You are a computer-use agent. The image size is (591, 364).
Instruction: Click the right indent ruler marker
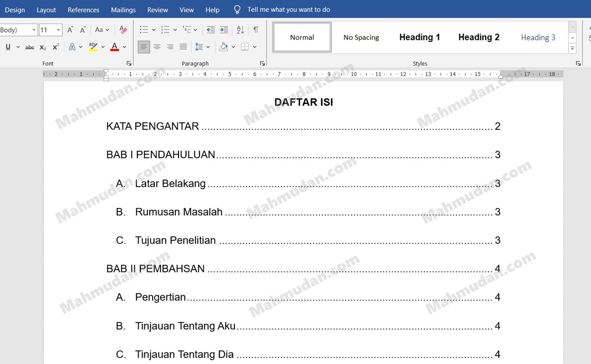pyautogui.click(x=500, y=76)
